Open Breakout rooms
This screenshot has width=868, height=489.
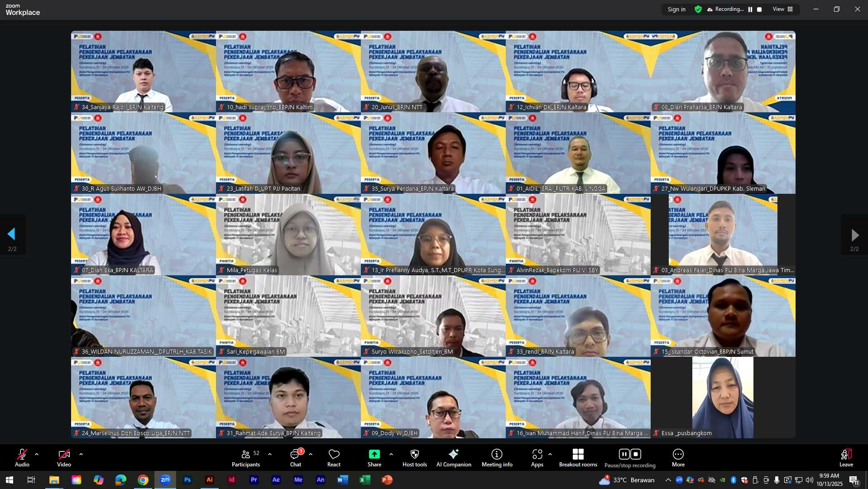pyautogui.click(x=578, y=457)
